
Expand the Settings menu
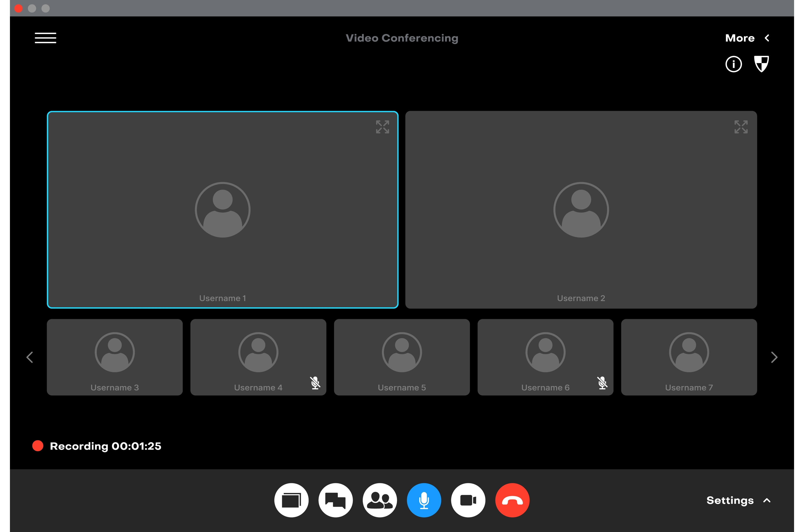point(738,500)
